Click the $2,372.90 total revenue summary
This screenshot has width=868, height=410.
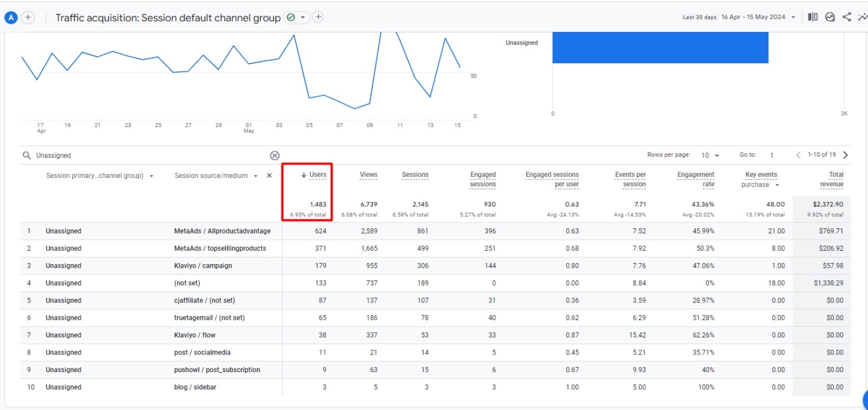828,204
